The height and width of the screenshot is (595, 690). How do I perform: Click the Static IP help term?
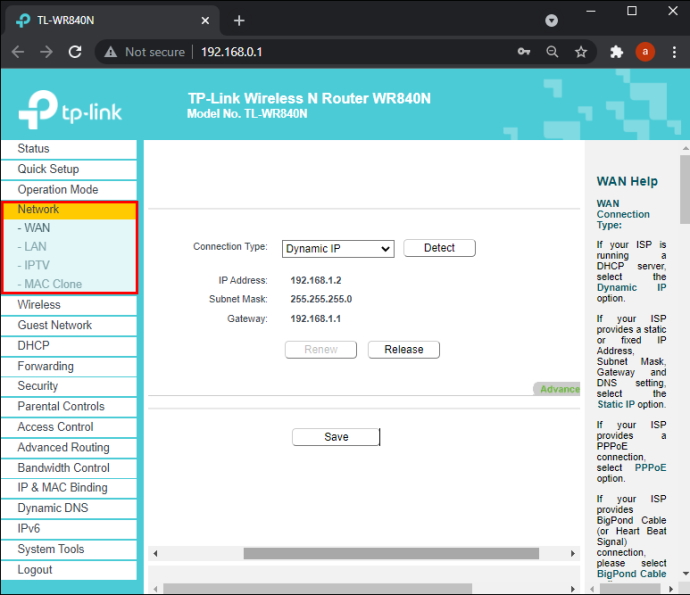point(616,404)
